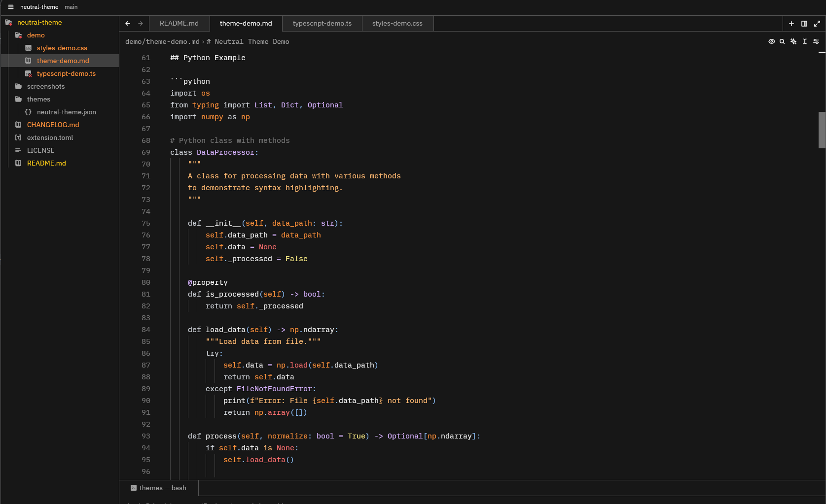Switch to the README.md tab
Screen dimensions: 826x504
(179, 23)
